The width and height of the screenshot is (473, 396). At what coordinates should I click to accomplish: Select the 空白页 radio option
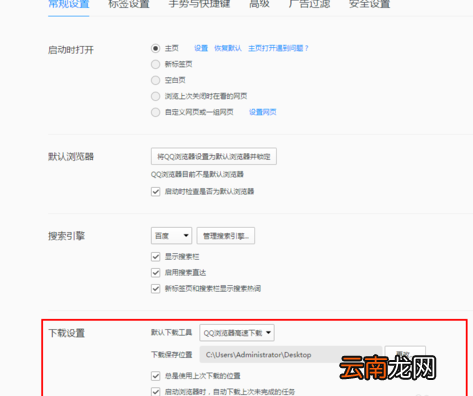[155, 80]
